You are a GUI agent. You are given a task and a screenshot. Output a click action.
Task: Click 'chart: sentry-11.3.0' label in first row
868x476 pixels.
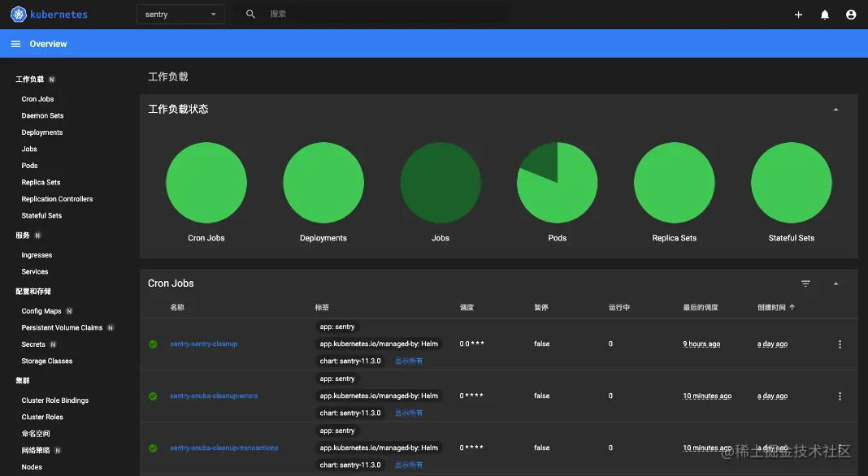point(350,361)
